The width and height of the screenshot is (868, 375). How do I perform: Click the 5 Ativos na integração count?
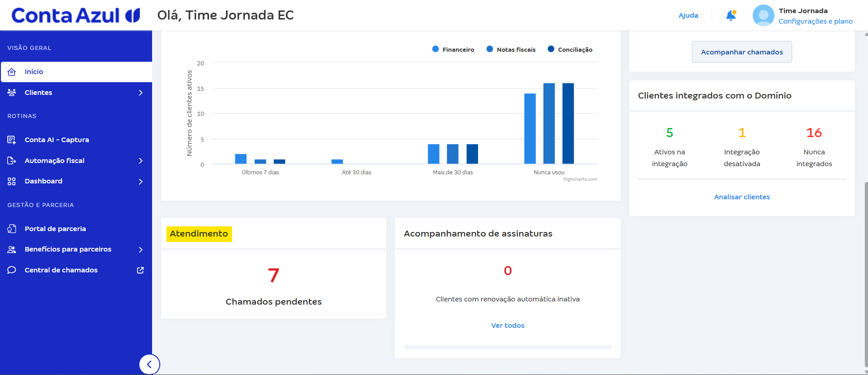(670, 133)
